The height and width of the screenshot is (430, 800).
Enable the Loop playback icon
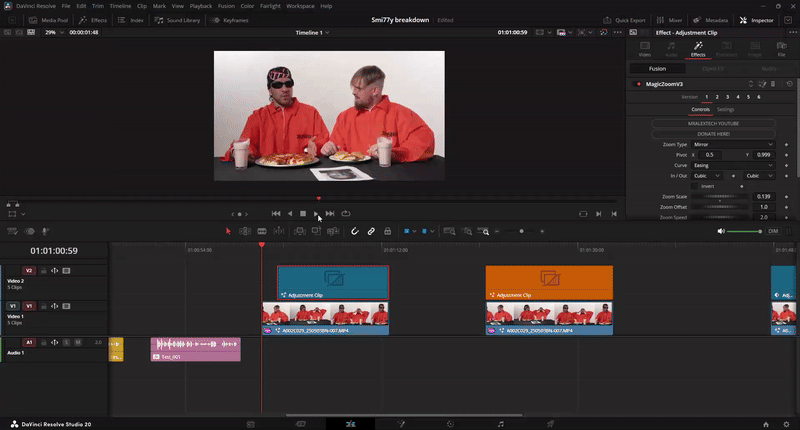(x=346, y=213)
